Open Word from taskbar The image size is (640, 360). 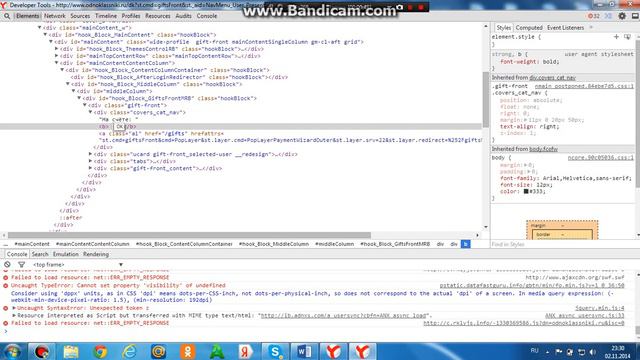pos(304,351)
